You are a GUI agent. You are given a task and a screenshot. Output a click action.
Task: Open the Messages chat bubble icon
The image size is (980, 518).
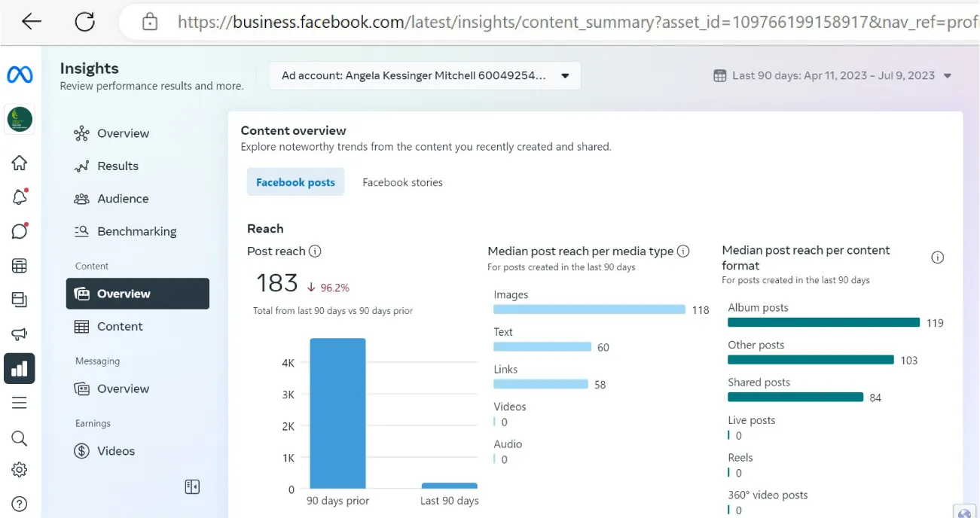tap(19, 231)
